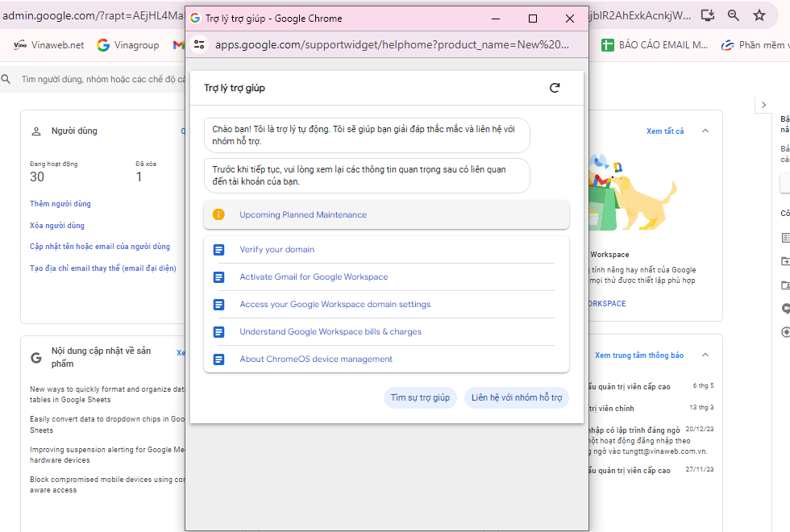Refresh the Trợ lý trợ giúp chat

pyautogui.click(x=555, y=88)
